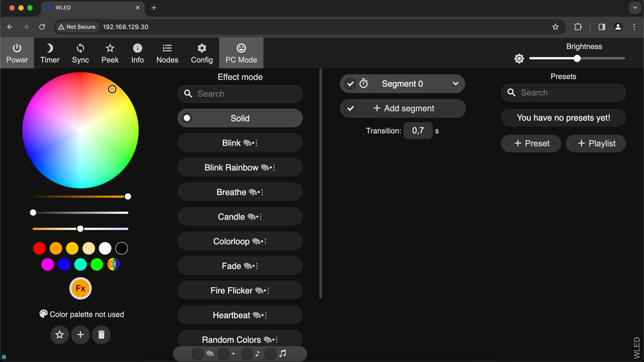Open the Chrome extensions puzzle menu
The image size is (644, 362).
[578, 27]
